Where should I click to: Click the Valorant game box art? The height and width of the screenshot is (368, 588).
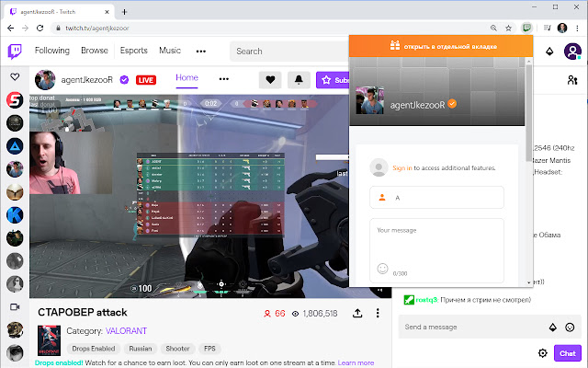tap(49, 340)
